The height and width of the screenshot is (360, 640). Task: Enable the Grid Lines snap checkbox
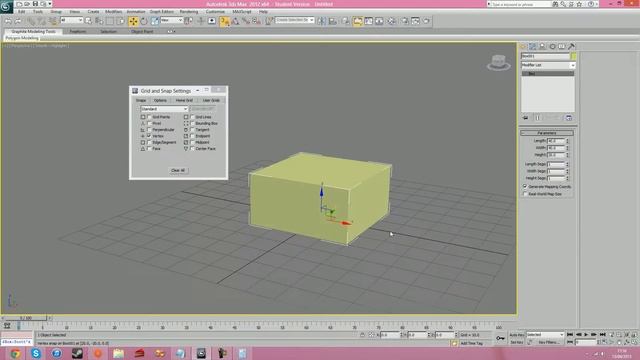[192, 117]
